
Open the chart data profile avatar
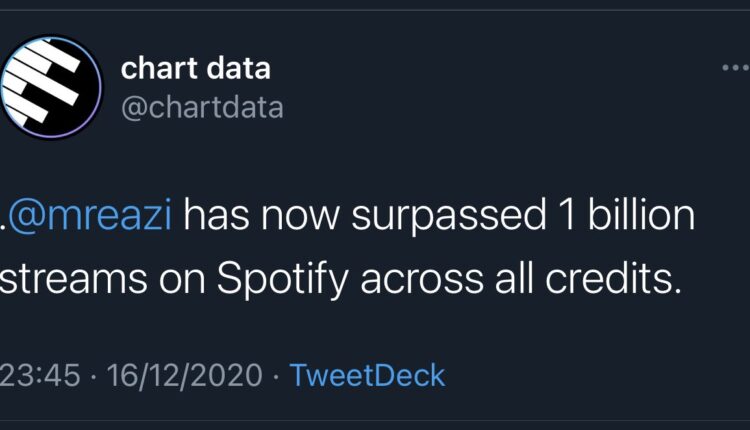[50, 87]
